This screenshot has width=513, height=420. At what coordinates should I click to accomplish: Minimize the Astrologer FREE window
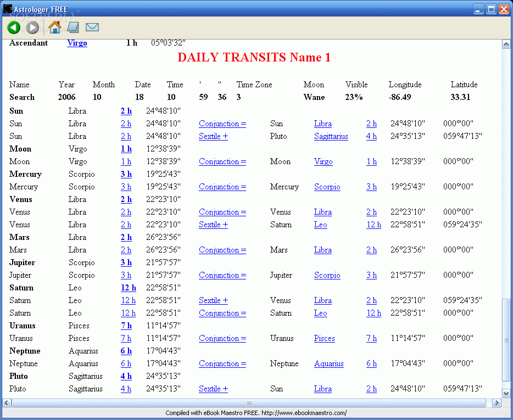click(478, 9)
